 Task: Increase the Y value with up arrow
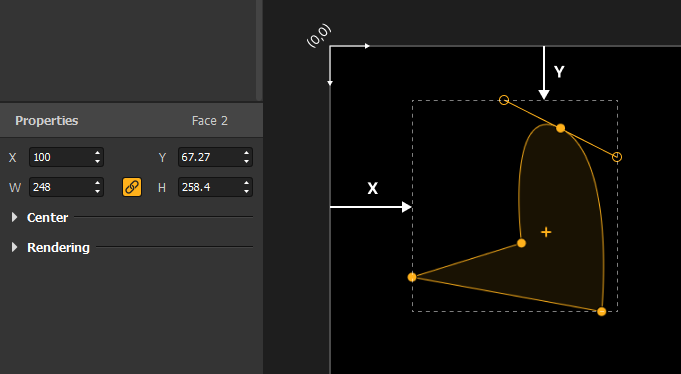coord(246,153)
